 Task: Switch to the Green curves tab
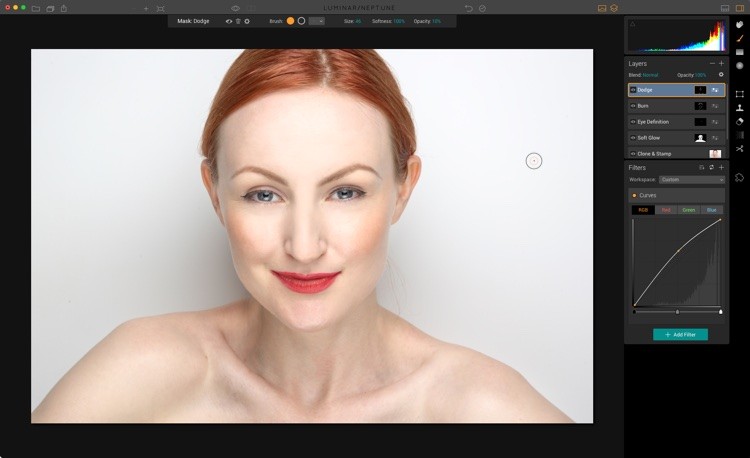[x=689, y=210]
